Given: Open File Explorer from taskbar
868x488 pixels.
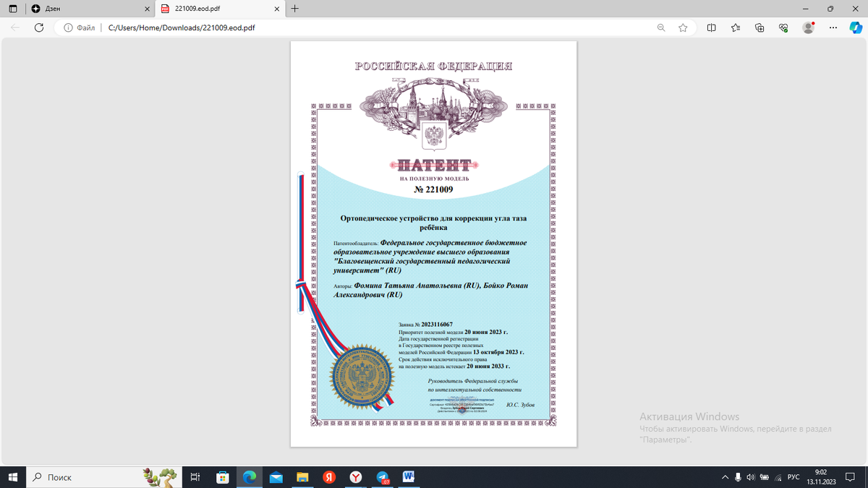Looking at the screenshot, I should (302, 477).
